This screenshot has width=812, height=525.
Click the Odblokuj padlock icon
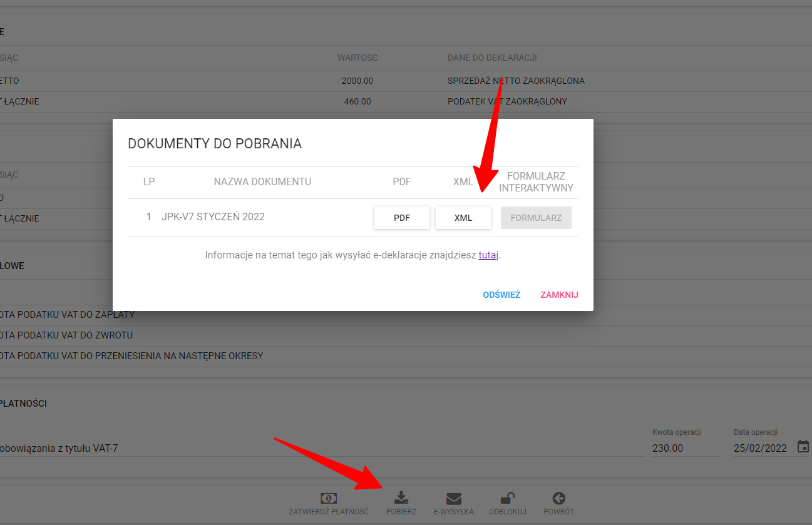[508, 498]
